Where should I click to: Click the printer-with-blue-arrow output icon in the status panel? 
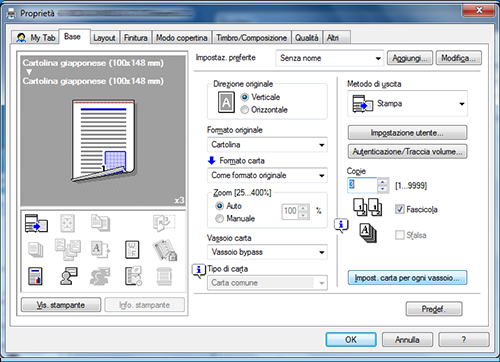(x=36, y=223)
